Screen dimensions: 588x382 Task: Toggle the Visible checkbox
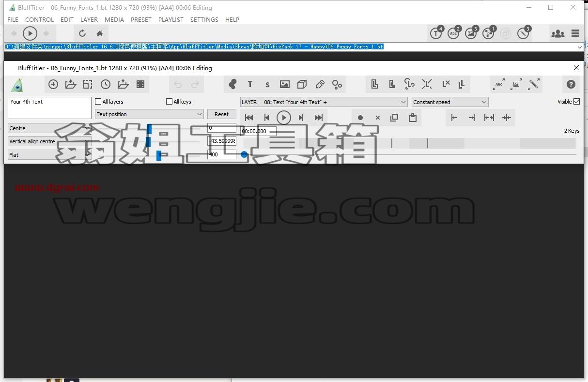[576, 102]
